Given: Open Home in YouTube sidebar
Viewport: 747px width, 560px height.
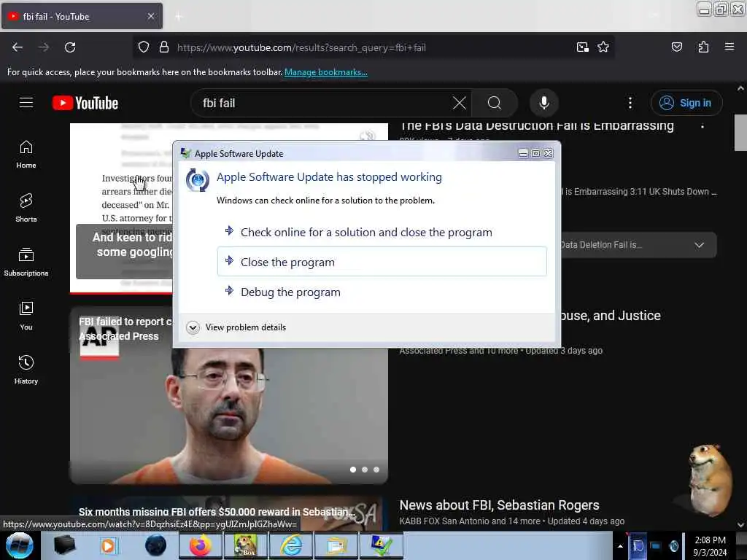Looking at the screenshot, I should point(26,155).
